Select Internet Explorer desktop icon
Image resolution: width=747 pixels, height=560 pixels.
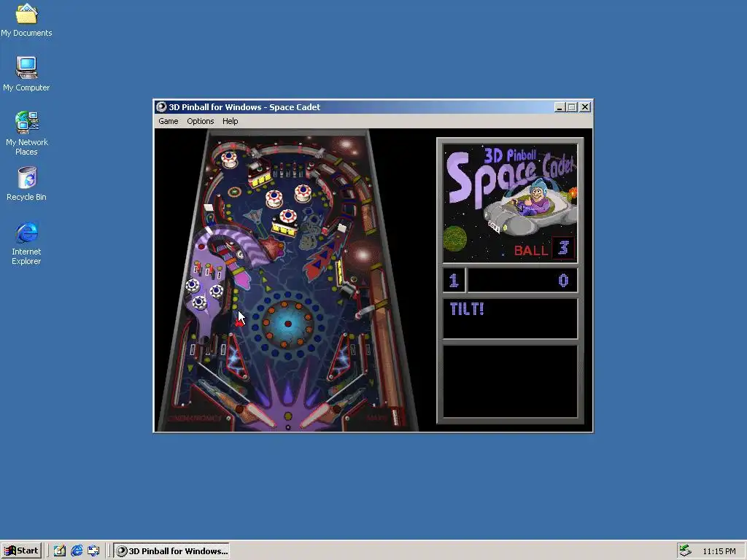coord(26,243)
